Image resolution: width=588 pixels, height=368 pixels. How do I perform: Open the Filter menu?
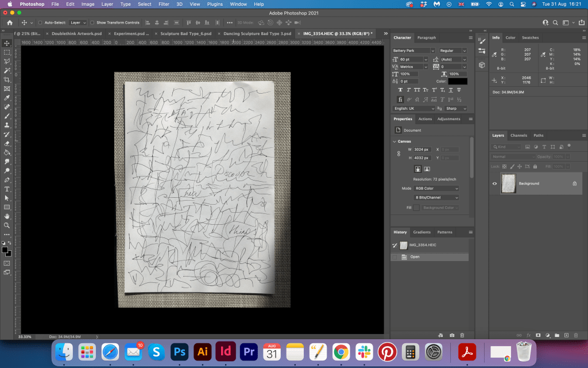pos(164,4)
